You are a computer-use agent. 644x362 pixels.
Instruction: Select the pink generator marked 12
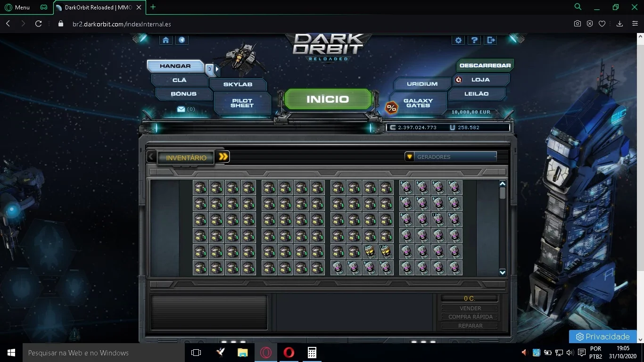click(x=438, y=219)
